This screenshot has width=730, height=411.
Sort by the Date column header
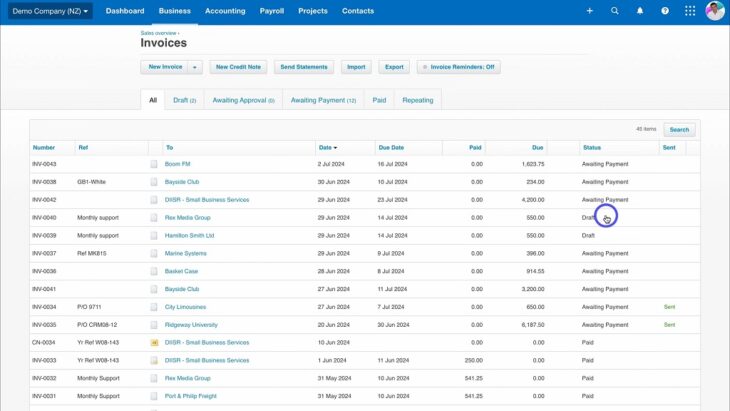(328, 148)
